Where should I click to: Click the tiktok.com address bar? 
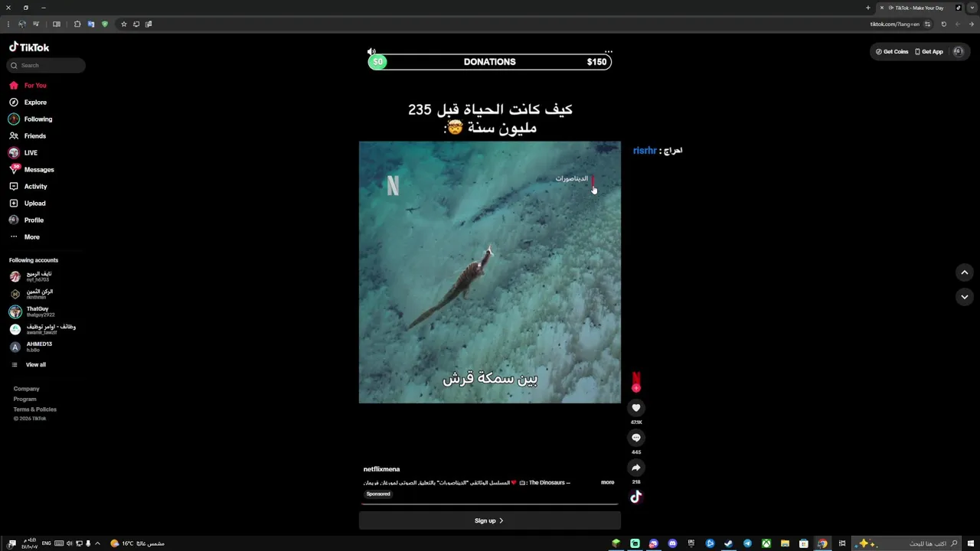click(x=894, y=24)
